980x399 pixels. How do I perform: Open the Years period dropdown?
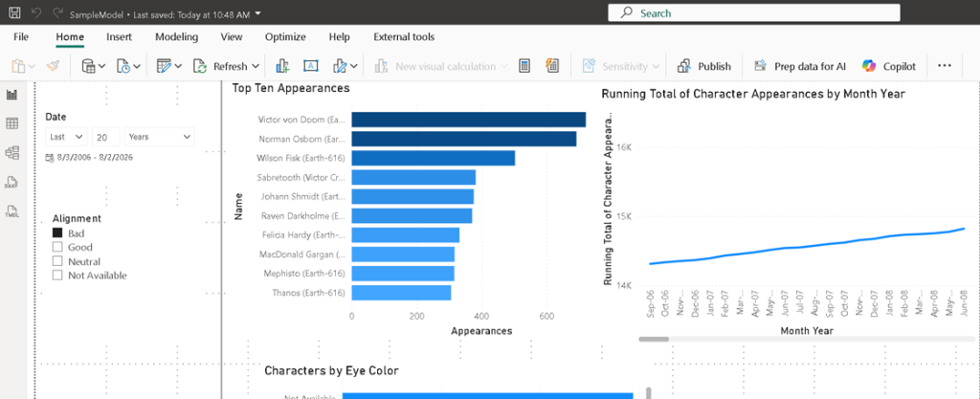click(x=160, y=137)
